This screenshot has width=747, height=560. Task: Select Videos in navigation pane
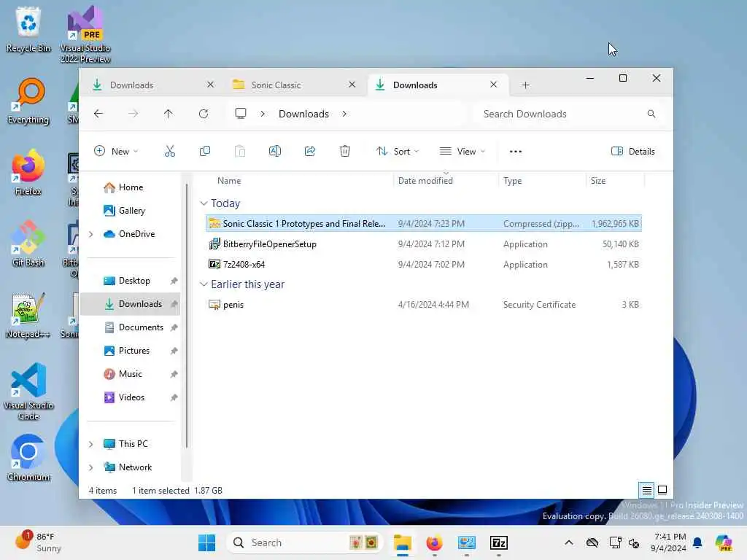[131, 397]
